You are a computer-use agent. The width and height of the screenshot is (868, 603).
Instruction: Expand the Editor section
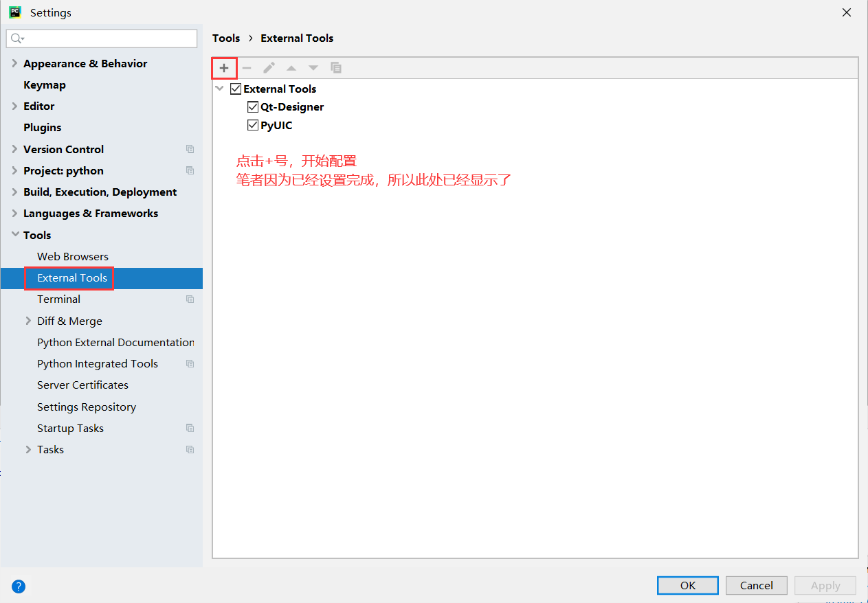click(x=15, y=106)
